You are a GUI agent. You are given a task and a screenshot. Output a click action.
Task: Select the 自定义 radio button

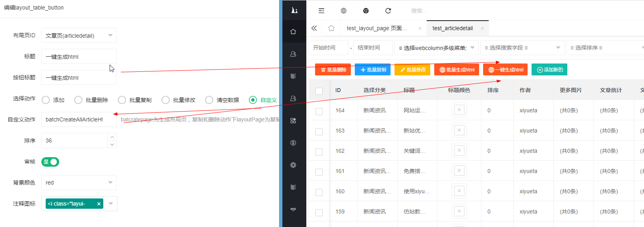click(x=253, y=100)
